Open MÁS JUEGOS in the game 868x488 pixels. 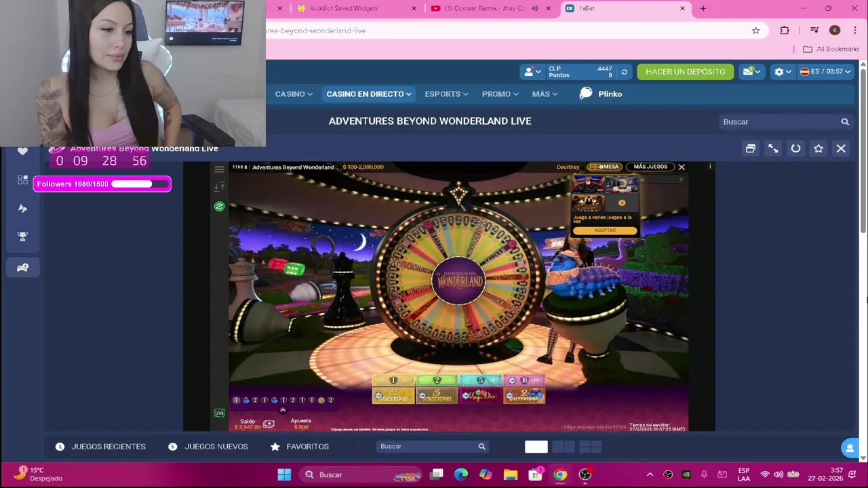[x=650, y=167]
